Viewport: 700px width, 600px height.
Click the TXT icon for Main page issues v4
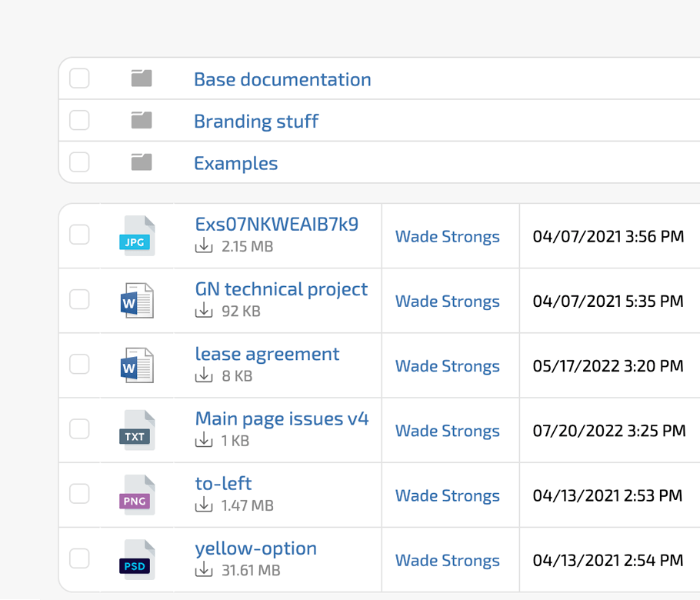coord(137,430)
